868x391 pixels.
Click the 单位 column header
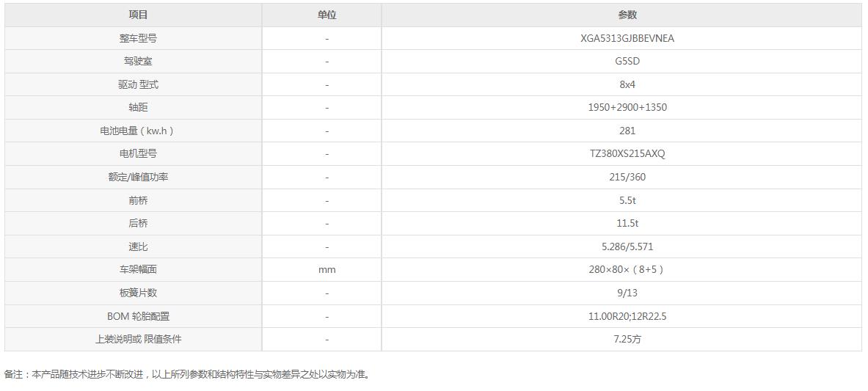[x=327, y=15]
